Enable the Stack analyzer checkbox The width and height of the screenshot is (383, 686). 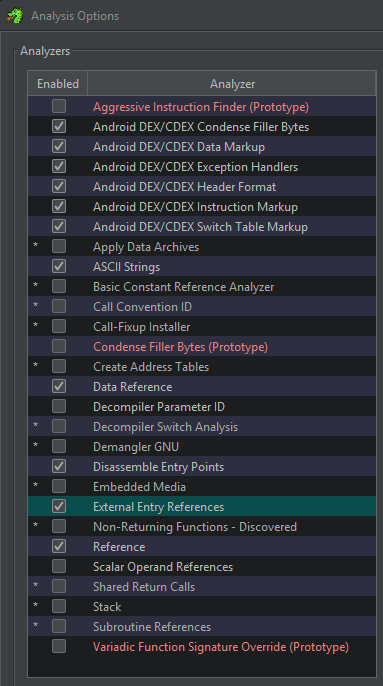pyautogui.click(x=59, y=606)
